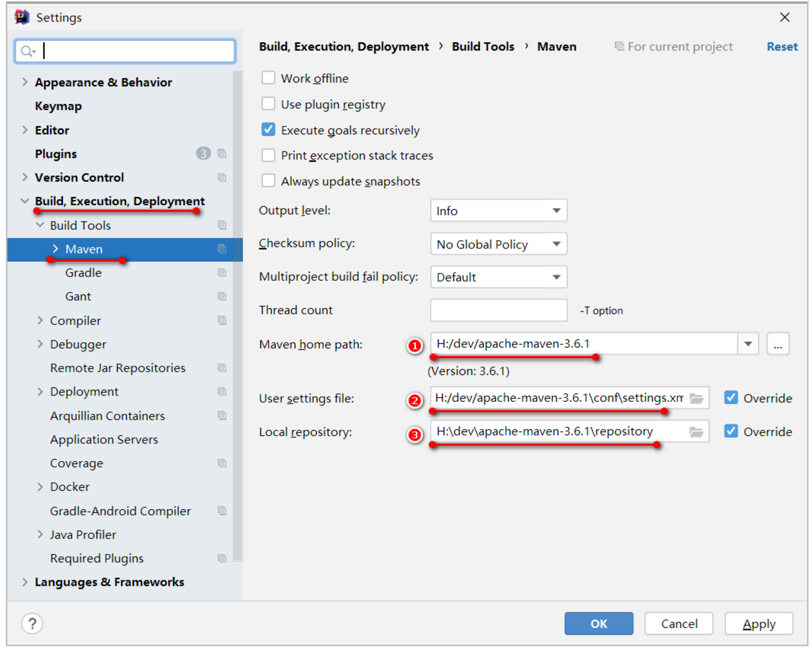The height and width of the screenshot is (648, 812).
Task: Expand Appearance & Behavior section
Action: [25, 82]
